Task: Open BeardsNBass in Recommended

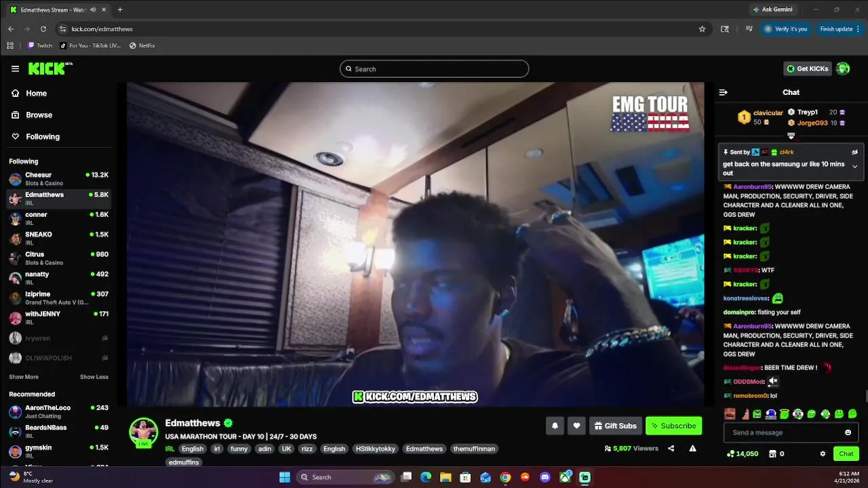Action: coord(58,431)
